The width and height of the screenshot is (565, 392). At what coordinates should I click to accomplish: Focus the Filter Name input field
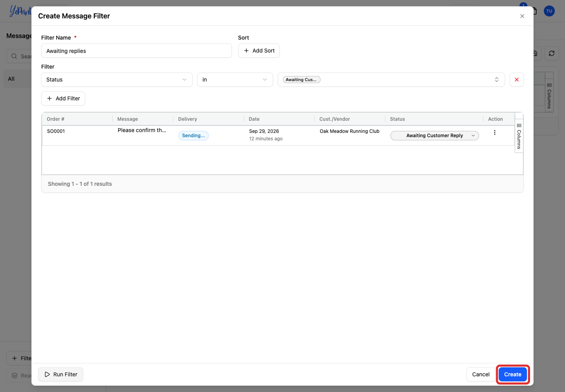[x=137, y=51]
